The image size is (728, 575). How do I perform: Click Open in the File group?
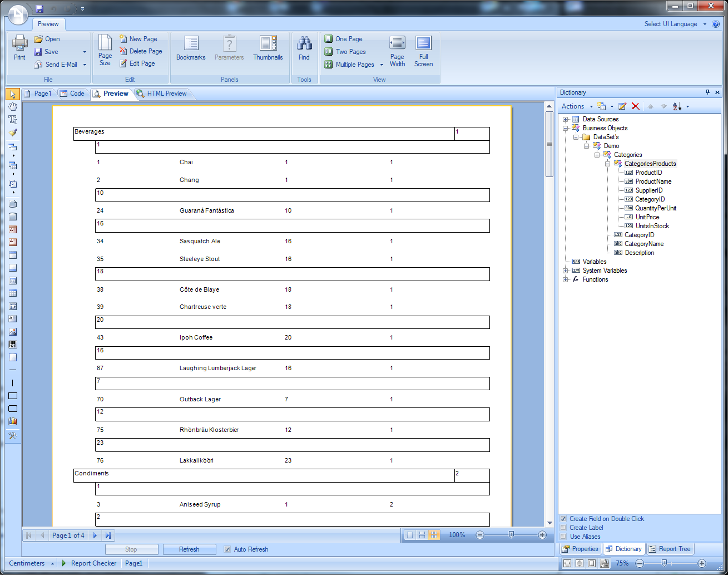click(x=47, y=39)
